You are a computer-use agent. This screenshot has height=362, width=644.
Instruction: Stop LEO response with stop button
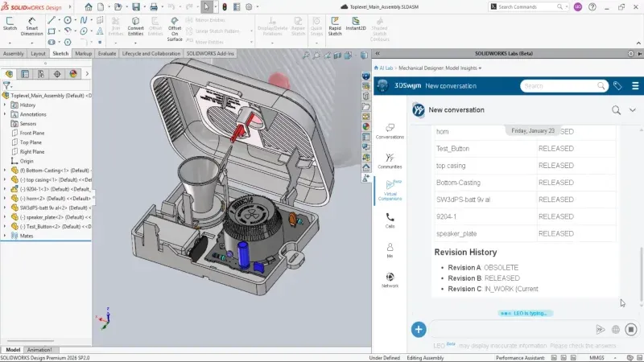tap(631, 329)
